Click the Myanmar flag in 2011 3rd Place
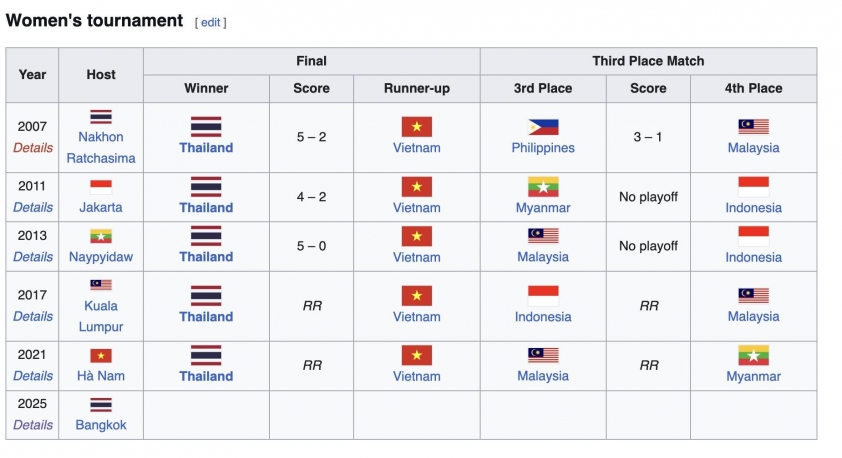Image resolution: width=842 pixels, height=458 pixels. [543, 187]
